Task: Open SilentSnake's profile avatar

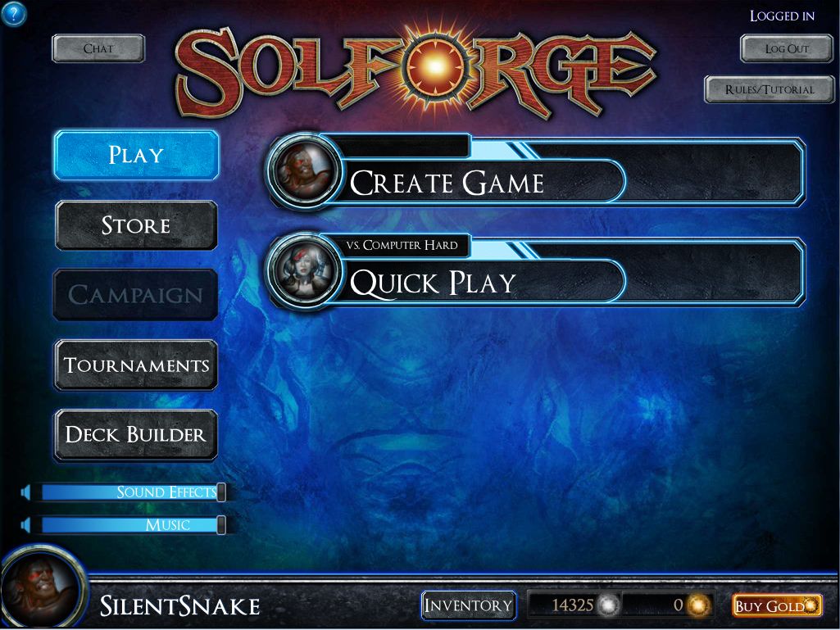Action: click(43, 588)
